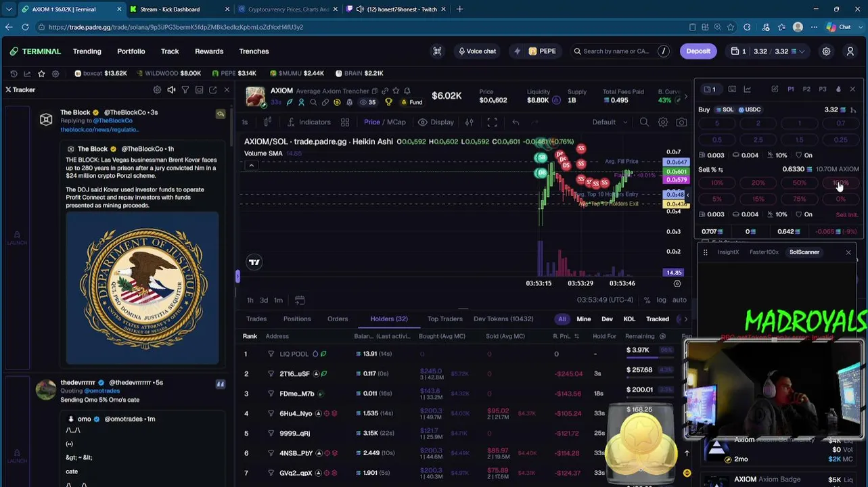Switch chart to MCap view

click(396, 122)
